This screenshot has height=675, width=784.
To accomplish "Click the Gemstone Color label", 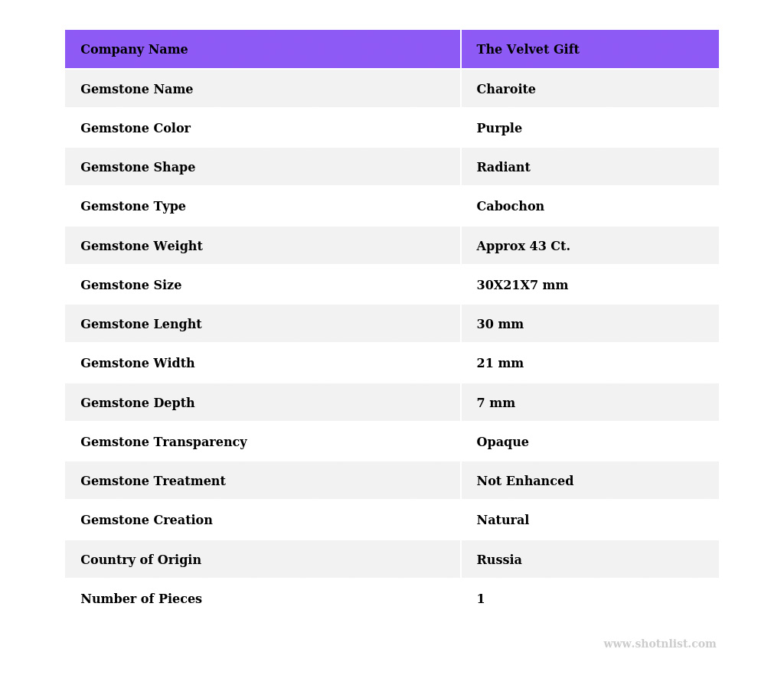I will click(x=136, y=129).
